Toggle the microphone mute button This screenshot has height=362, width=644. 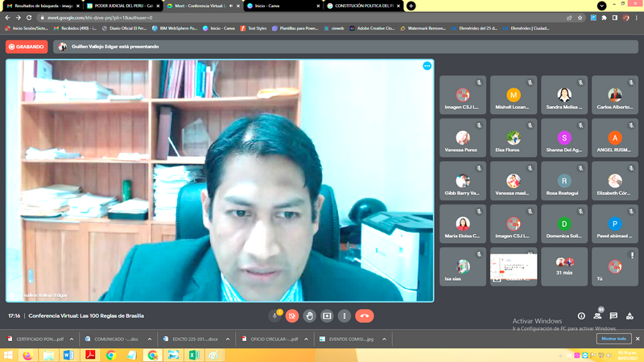point(275,316)
